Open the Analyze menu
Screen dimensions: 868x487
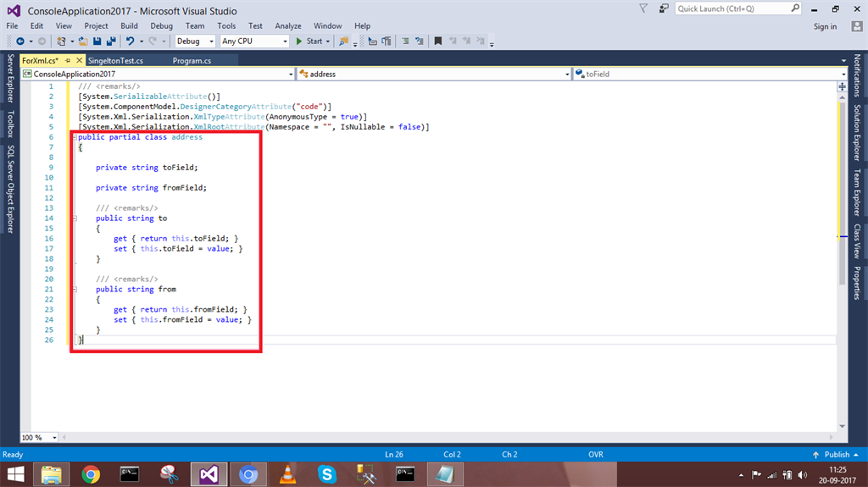[x=288, y=26]
